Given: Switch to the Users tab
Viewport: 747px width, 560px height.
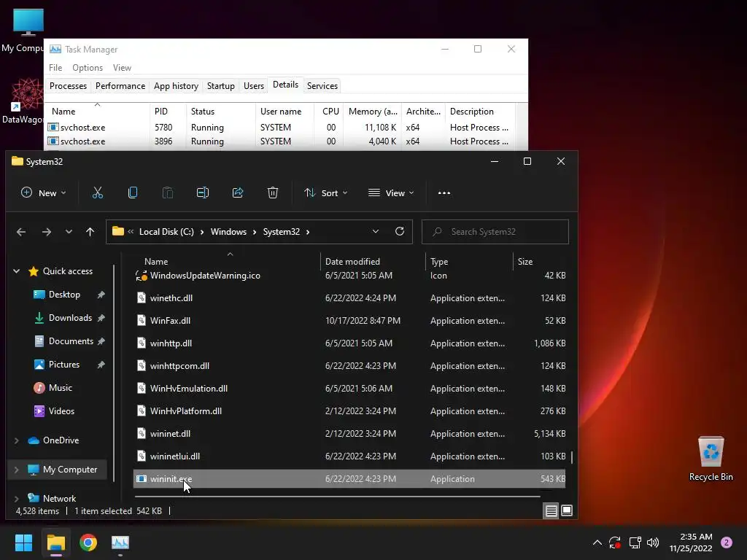Looking at the screenshot, I should (253, 86).
